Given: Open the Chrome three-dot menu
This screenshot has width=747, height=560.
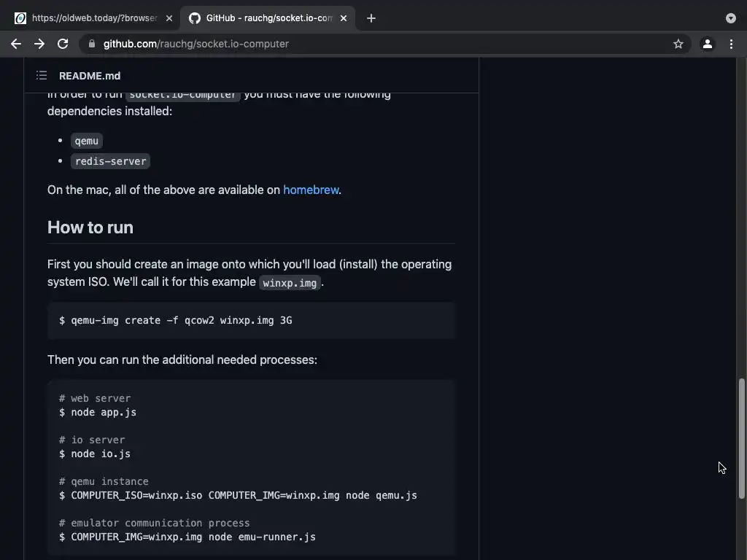Looking at the screenshot, I should click(x=731, y=44).
